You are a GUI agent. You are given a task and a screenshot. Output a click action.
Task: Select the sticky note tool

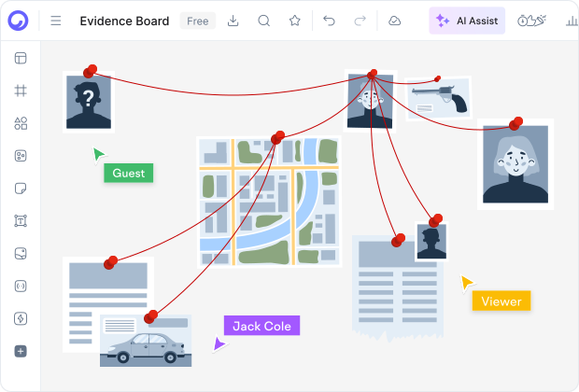click(21, 189)
